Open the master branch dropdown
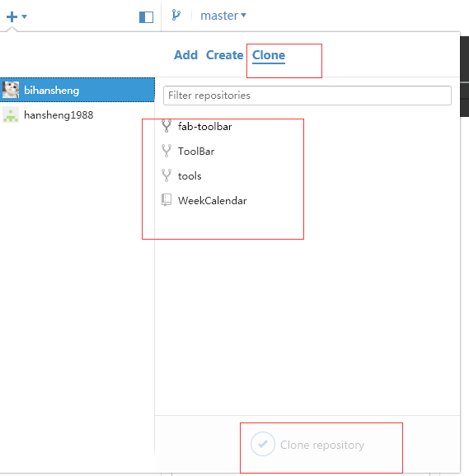 (223, 16)
